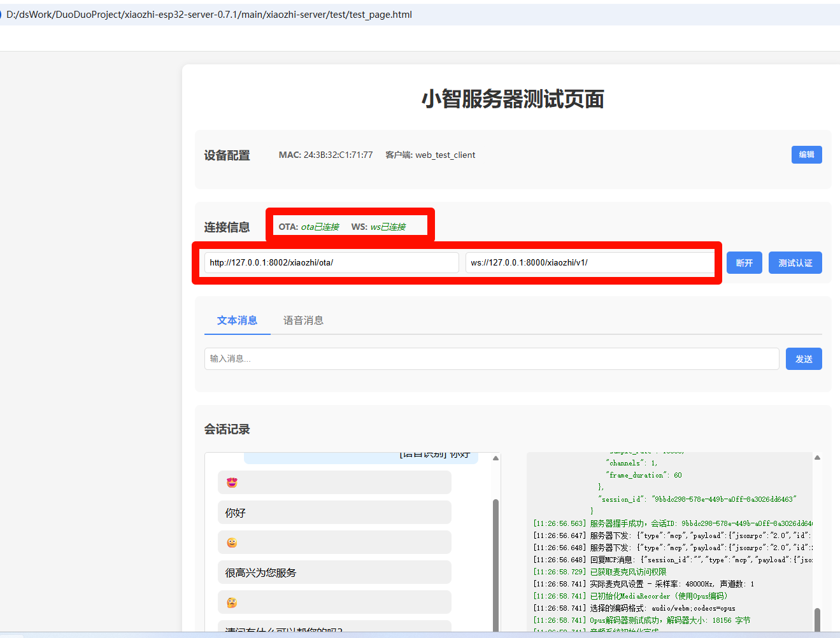Click the 已初始化MediaRecorder log line
The width and height of the screenshot is (840, 638).
click(630, 596)
